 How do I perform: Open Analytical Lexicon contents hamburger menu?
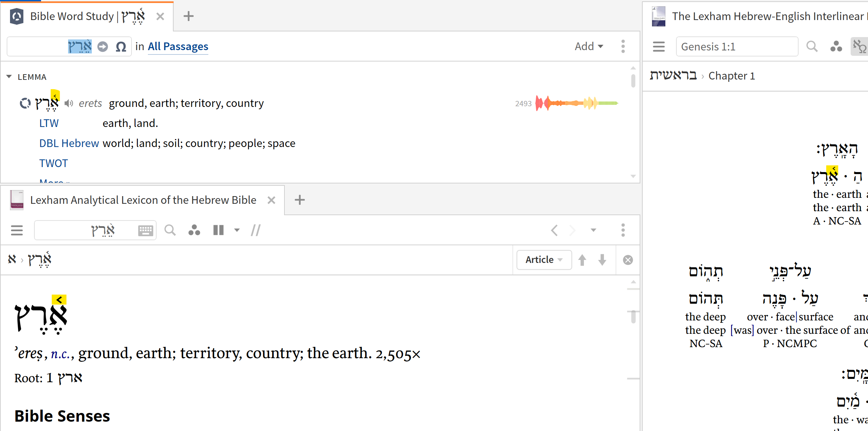click(17, 230)
